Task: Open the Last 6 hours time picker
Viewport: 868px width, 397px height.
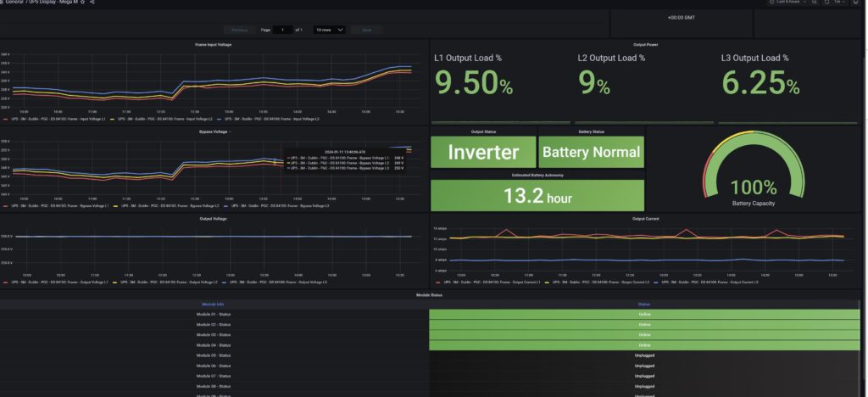Action: click(787, 3)
